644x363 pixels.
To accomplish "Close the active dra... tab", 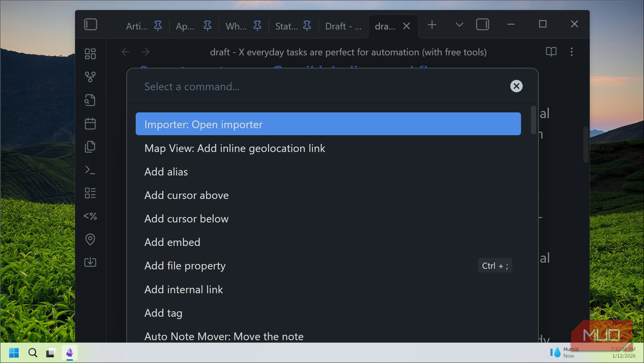I will point(406,26).
